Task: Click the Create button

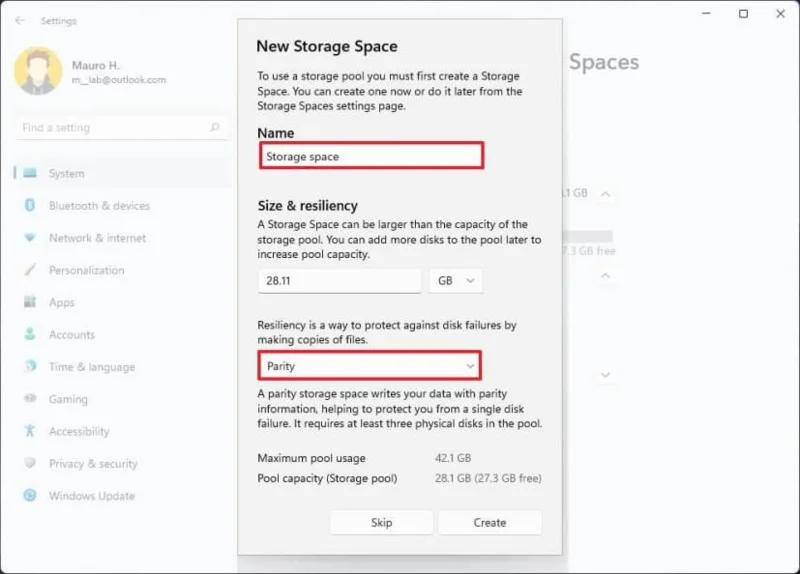Action: (x=490, y=522)
